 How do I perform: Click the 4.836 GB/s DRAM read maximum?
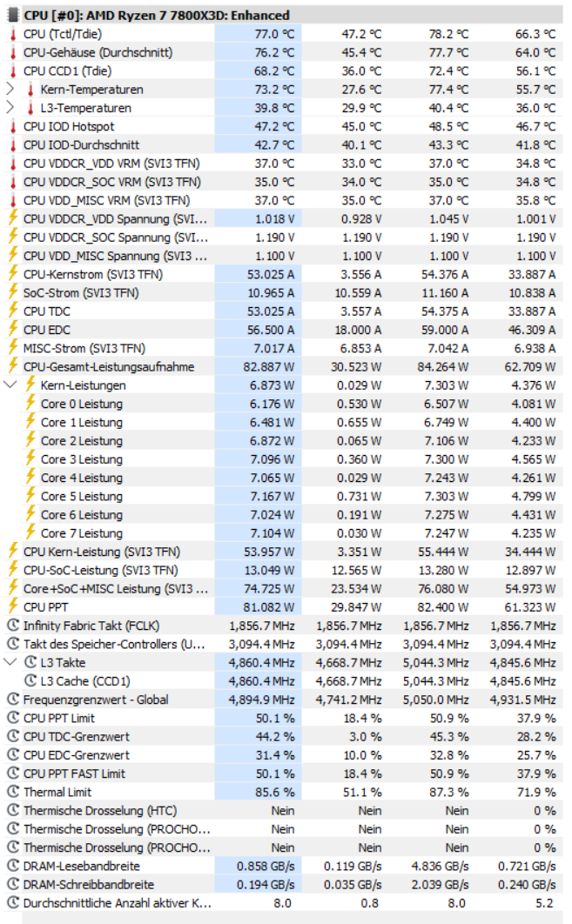pos(440,866)
